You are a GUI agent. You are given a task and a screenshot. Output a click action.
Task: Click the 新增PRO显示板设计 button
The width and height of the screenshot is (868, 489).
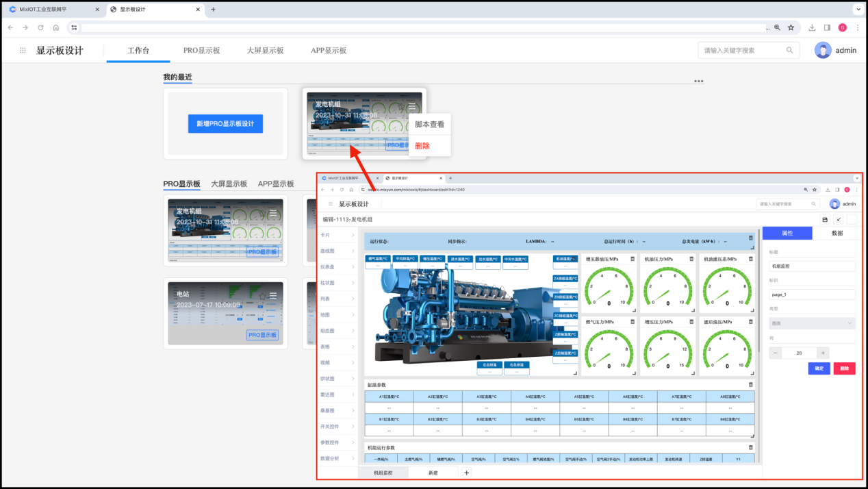tap(225, 124)
